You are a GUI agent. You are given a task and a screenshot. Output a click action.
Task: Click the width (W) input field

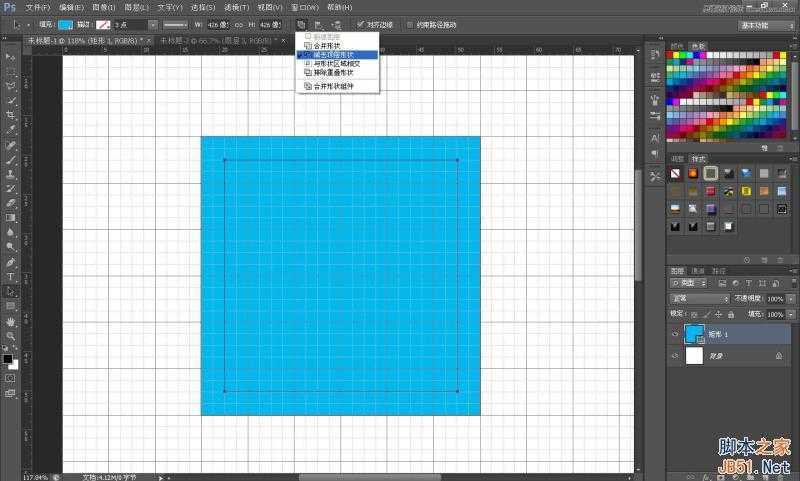218,24
